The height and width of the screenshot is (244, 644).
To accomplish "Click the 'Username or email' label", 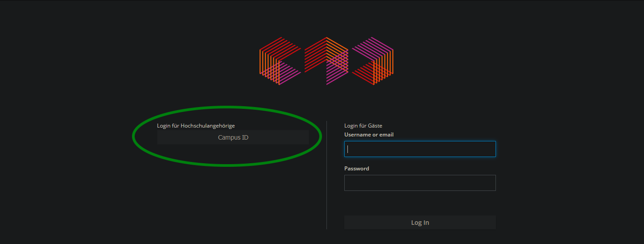I will pos(369,135).
